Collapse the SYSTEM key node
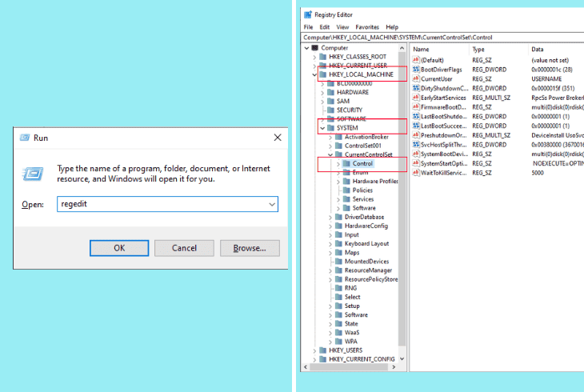 (322, 128)
